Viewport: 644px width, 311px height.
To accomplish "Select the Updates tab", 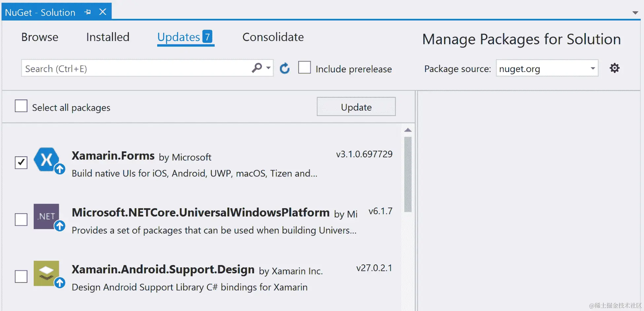I will coord(185,37).
